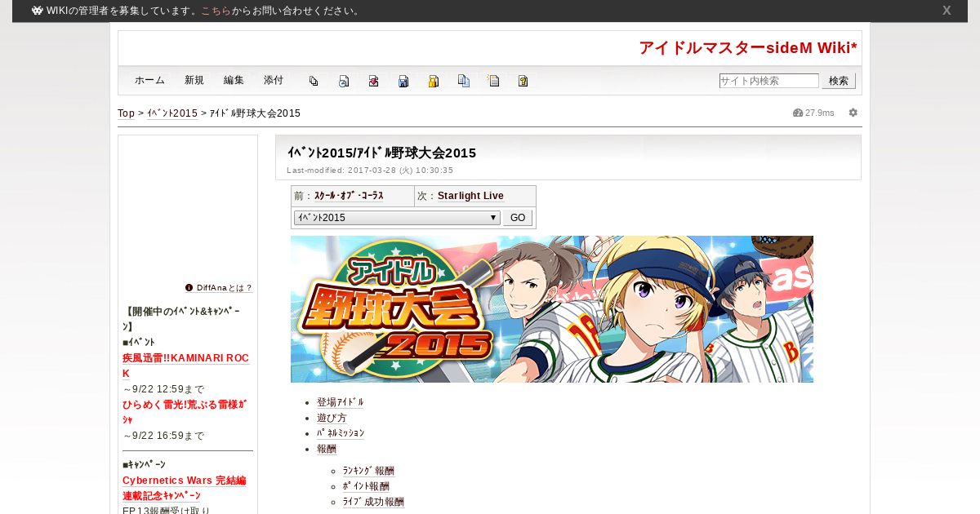This screenshot has height=514, width=980.
Task: Click the 27.9ms load time text
Action: (x=820, y=113)
